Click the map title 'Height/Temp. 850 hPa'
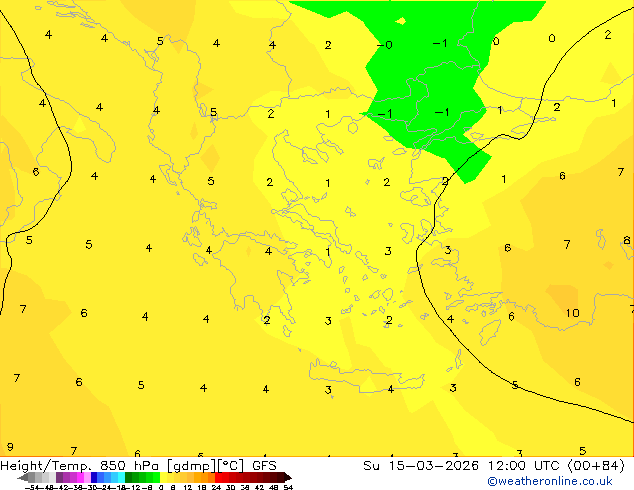 (x=79, y=466)
